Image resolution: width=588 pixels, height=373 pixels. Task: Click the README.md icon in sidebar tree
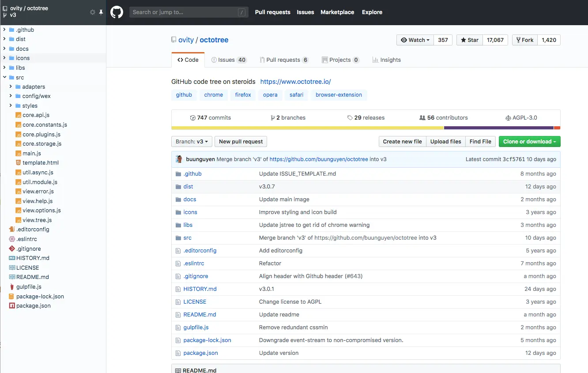pos(12,277)
